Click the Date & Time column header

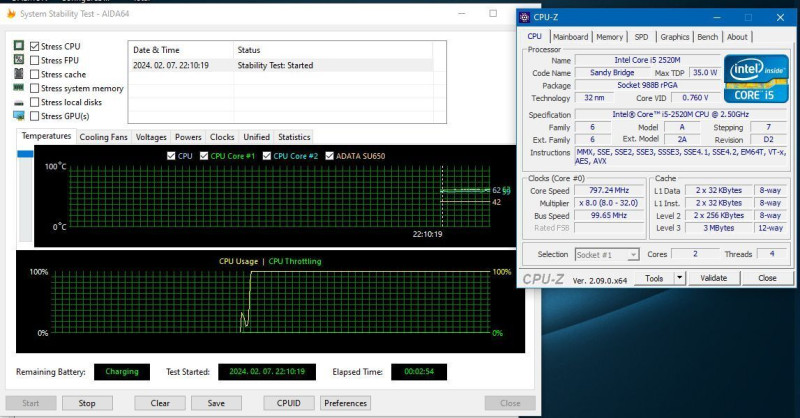tap(181, 50)
